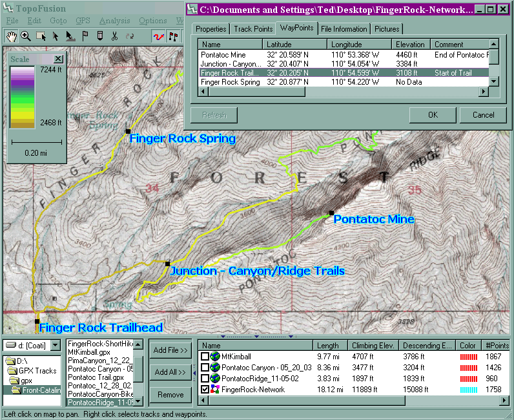Click track list scroll-right arrow

pyautogui.click(x=504, y=401)
